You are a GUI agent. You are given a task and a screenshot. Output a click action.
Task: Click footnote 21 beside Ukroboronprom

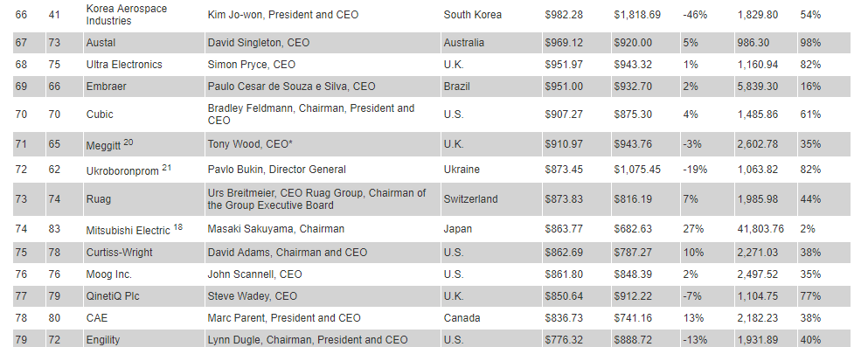tap(166, 168)
